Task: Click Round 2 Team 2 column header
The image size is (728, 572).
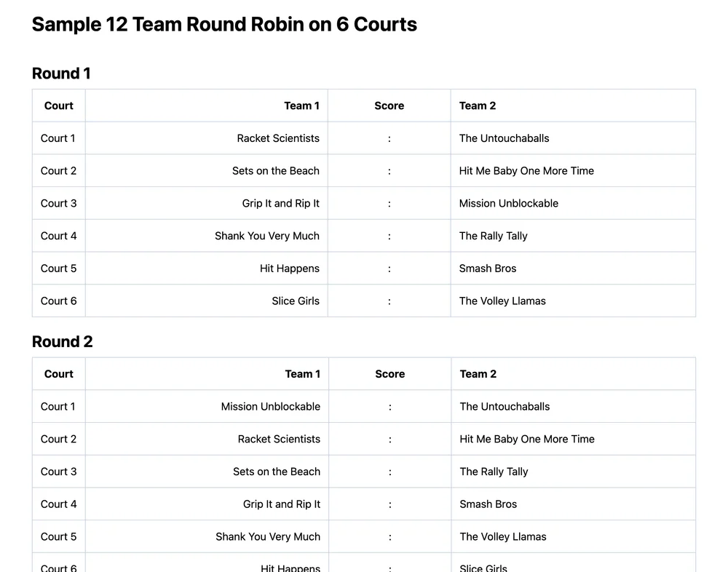Action: (478, 374)
